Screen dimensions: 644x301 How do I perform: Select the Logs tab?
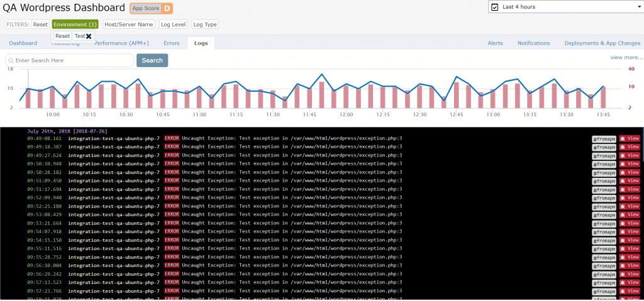pos(201,43)
